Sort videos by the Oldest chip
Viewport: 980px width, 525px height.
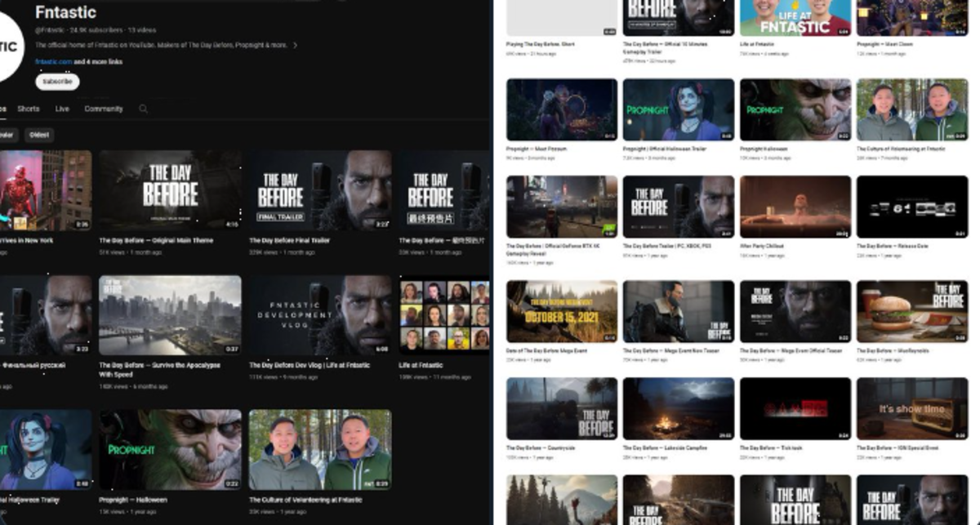pyautogui.click(x=39, y=135)
